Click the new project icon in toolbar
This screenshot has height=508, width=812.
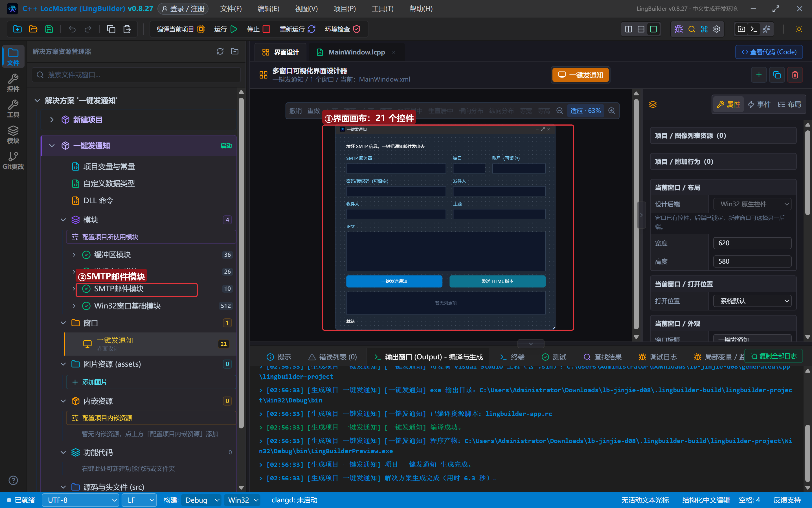click(x=17, y=29)
